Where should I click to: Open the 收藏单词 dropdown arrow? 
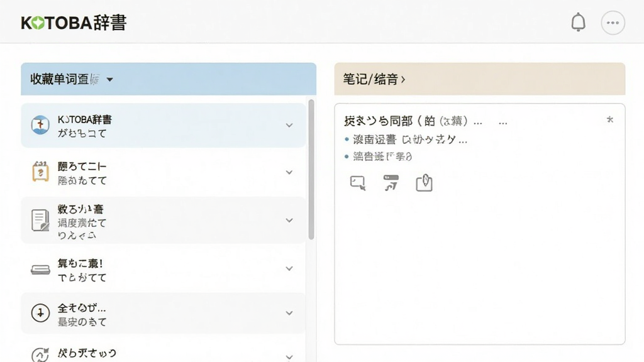109,79
